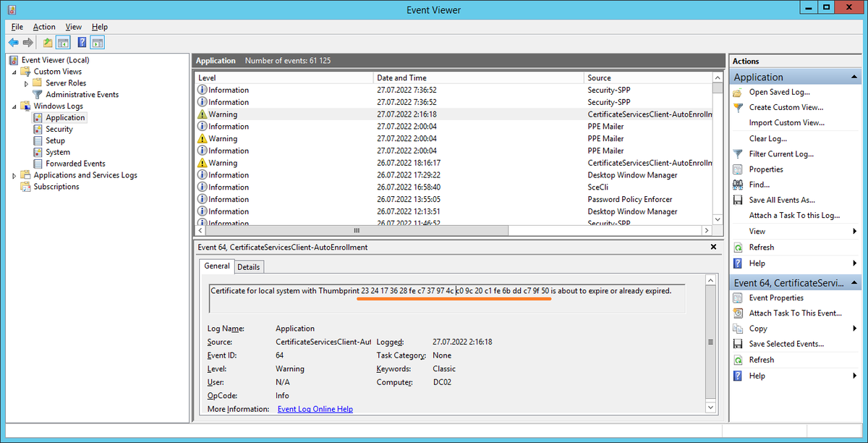The height and width of the screenshot is (443, 868).
Task: Collapse the Custom Views tree node
Action: [x=14, y=72]
